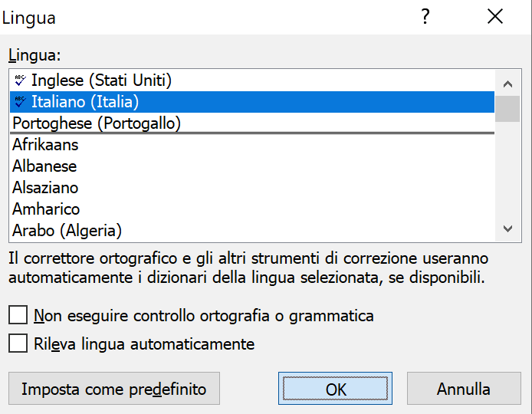Click the language list scroll down arrow

pyautogui.click(x=507, y=228)
